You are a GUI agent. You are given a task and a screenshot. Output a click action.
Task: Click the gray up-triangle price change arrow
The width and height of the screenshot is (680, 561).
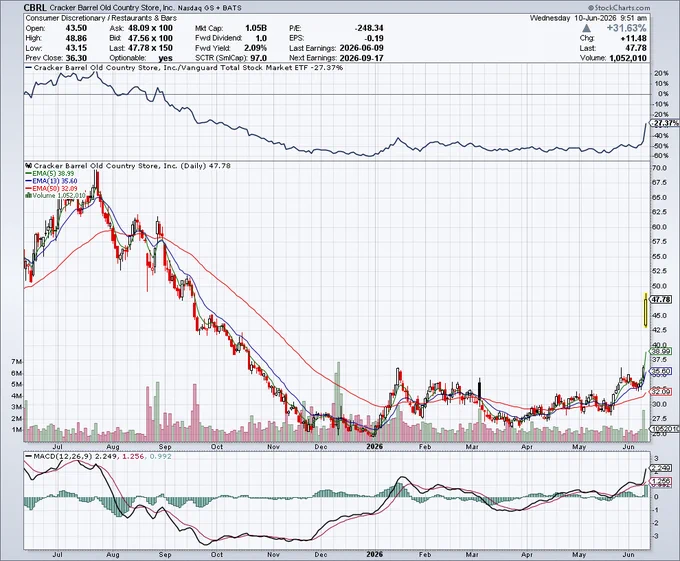[586, 28]
